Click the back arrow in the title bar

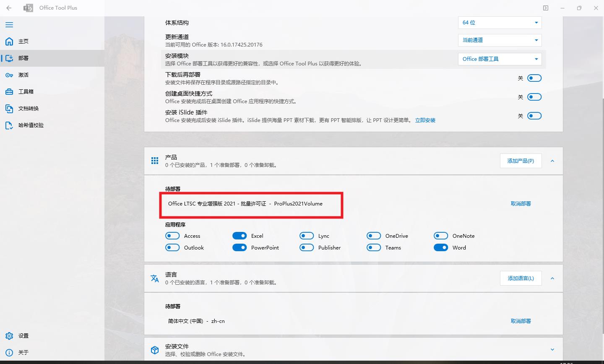8,8
